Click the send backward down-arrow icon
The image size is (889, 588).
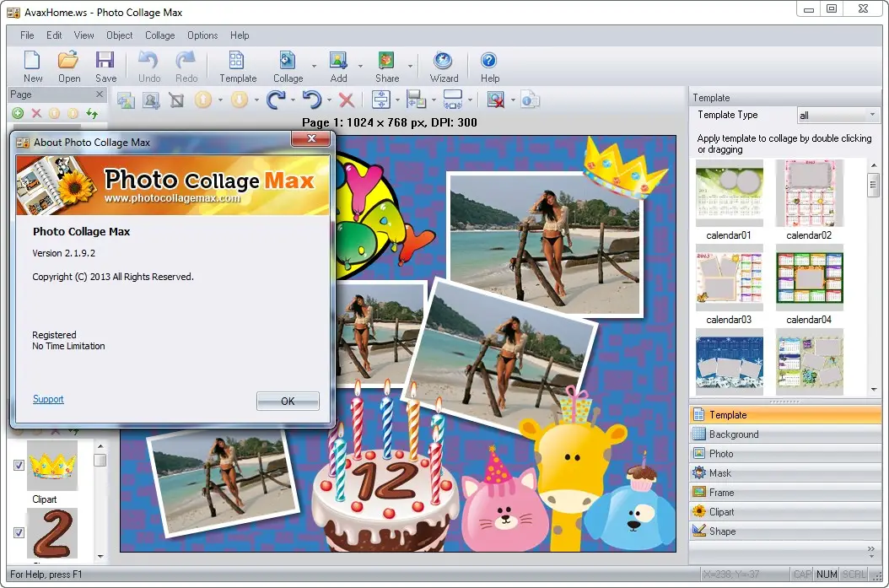[x=240, y=100]
